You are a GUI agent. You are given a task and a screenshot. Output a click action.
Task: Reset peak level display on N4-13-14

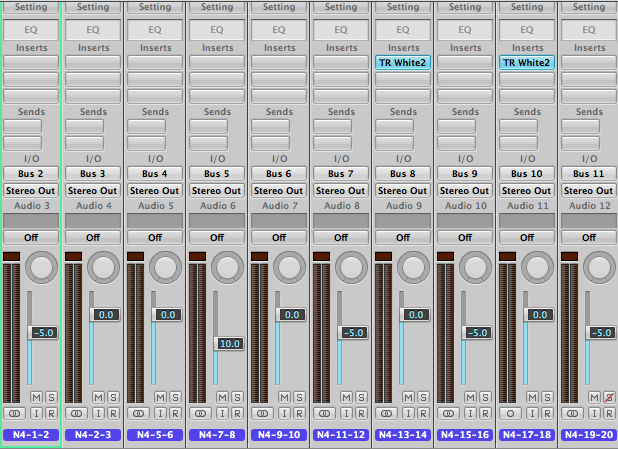[x=383, y=257]
